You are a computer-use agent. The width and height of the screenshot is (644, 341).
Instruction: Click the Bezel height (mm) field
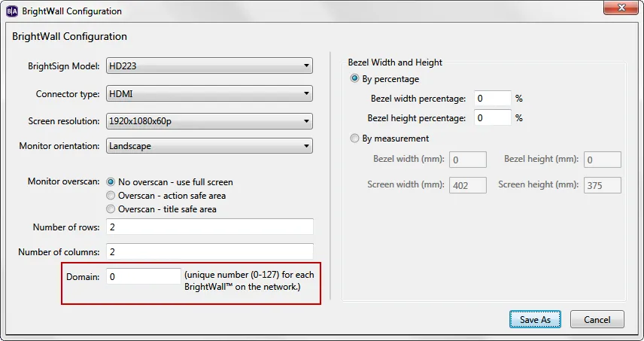coord(603,160)
